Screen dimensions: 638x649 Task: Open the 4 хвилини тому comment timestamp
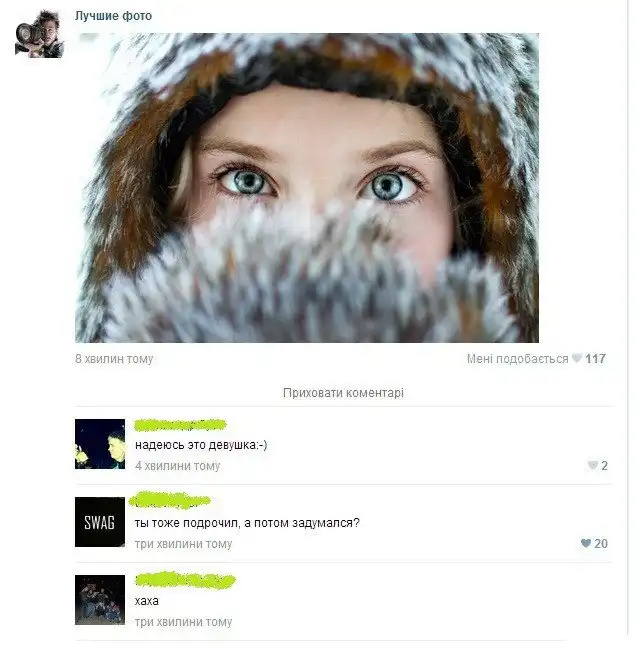178,466
